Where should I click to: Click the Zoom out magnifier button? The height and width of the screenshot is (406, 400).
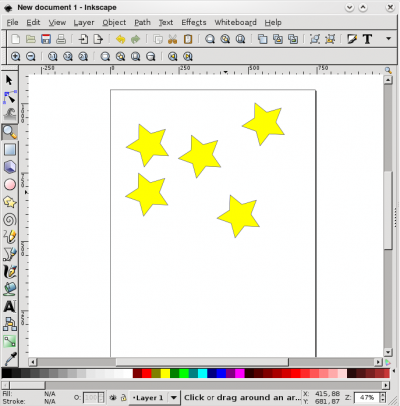point(31,56)
